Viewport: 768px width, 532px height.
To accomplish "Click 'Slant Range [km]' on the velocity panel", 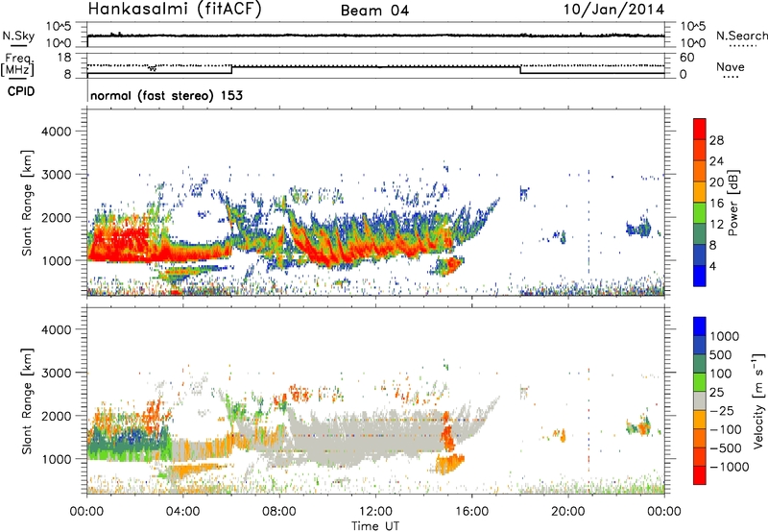I will pos(27,401).
